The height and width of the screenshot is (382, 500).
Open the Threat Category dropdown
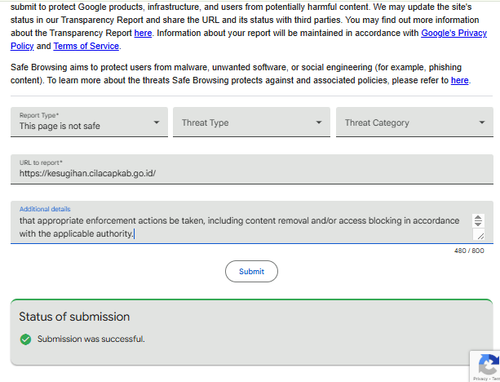click(x=414, y=122)
